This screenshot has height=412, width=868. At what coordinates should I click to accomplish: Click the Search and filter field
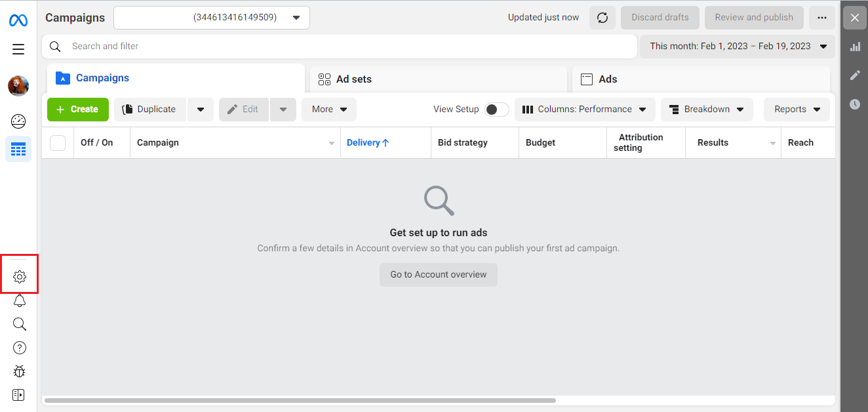pos(340,47)
